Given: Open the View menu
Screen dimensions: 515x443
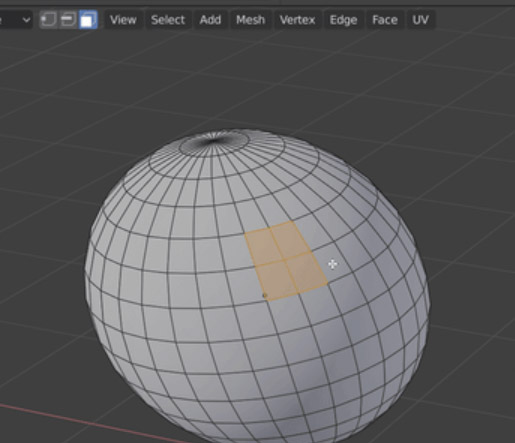Looking at the screenshot, I should pos(123,20).
